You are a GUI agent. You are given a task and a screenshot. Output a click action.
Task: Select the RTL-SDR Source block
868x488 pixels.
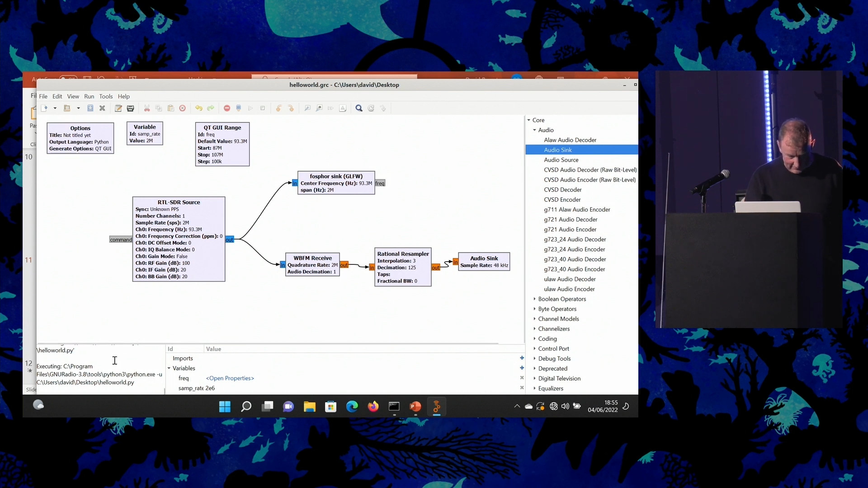pyautogui.click(x=179, y=239)
